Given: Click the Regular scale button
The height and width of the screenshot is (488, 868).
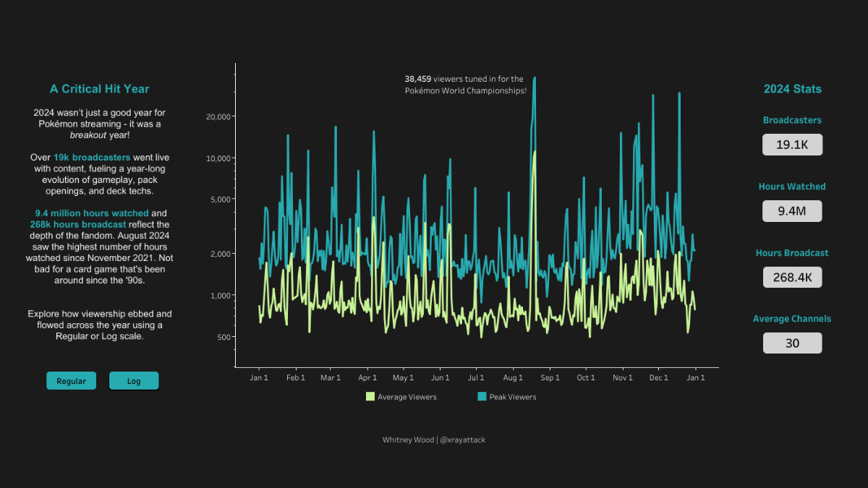Looking at the screenshot, I should click(x=71, y=381).
